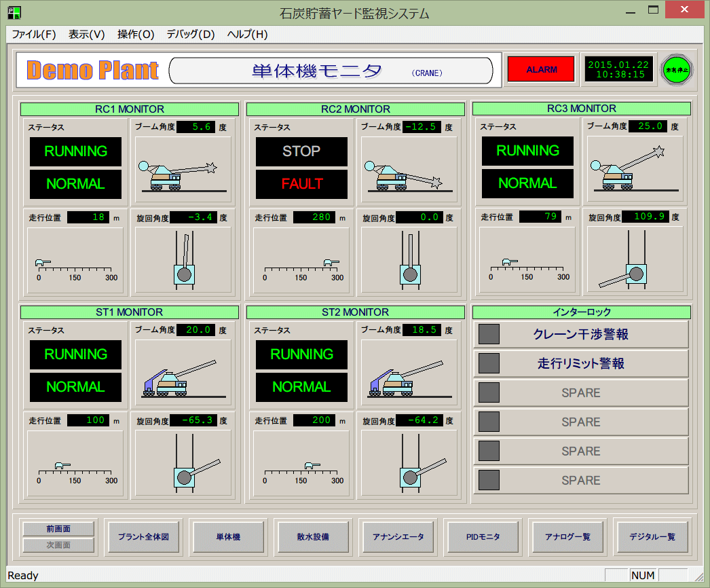
Task: Click RC2 boom angle value -12.5
Action: (x=422, y=127)
